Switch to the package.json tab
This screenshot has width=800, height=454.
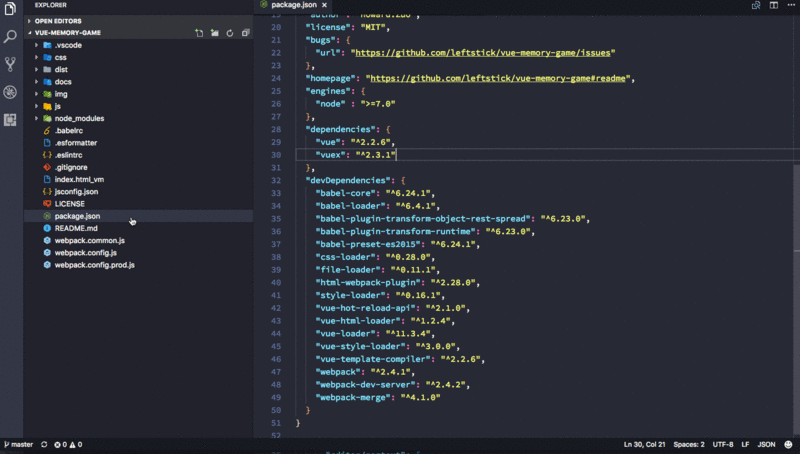pyautogui.click(x=294, y=5)
